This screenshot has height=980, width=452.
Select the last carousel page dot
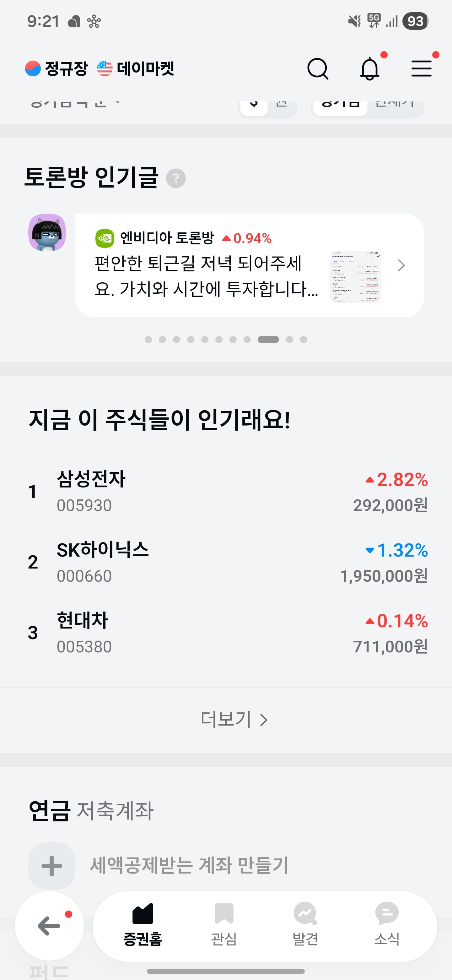(303, 339)
